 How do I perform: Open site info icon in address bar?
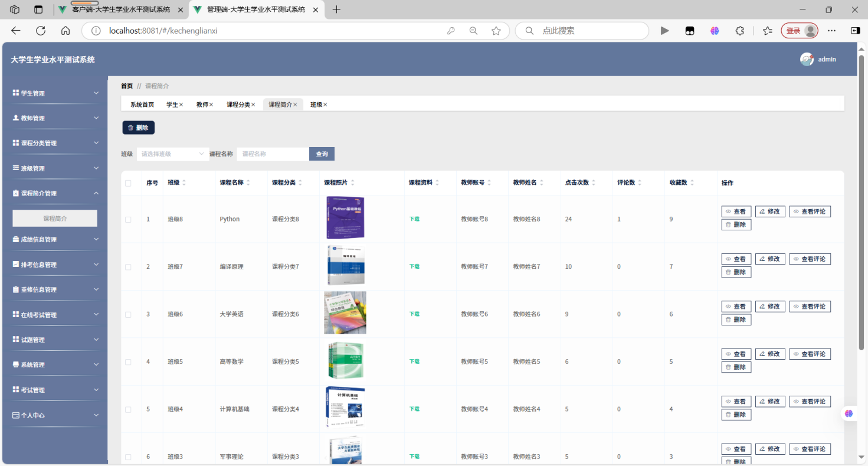[96, 31]
